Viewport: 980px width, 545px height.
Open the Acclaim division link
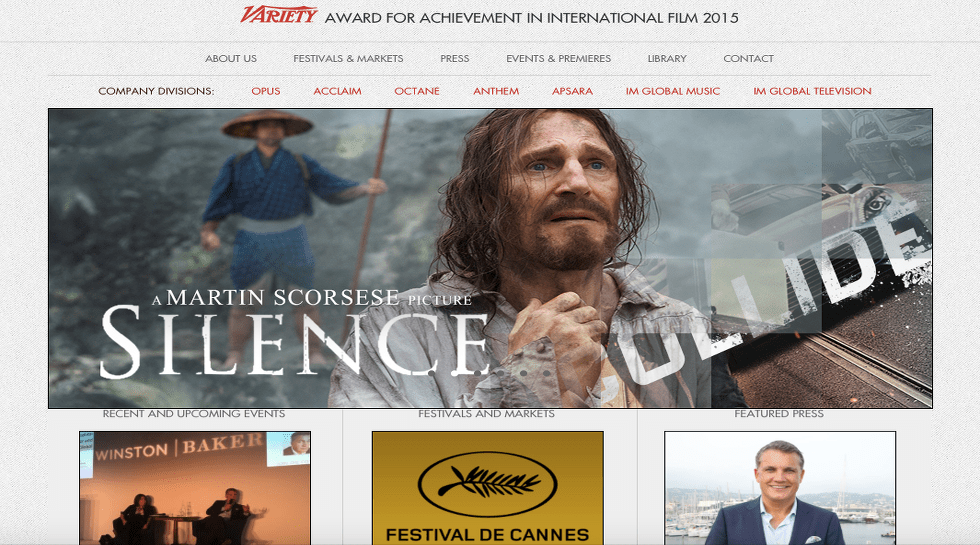337,91
